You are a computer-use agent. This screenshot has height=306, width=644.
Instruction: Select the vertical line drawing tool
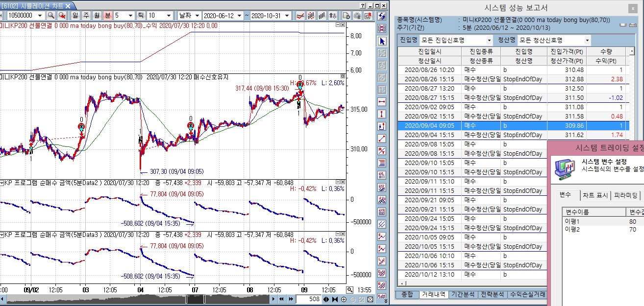click(x=382, y=114)
